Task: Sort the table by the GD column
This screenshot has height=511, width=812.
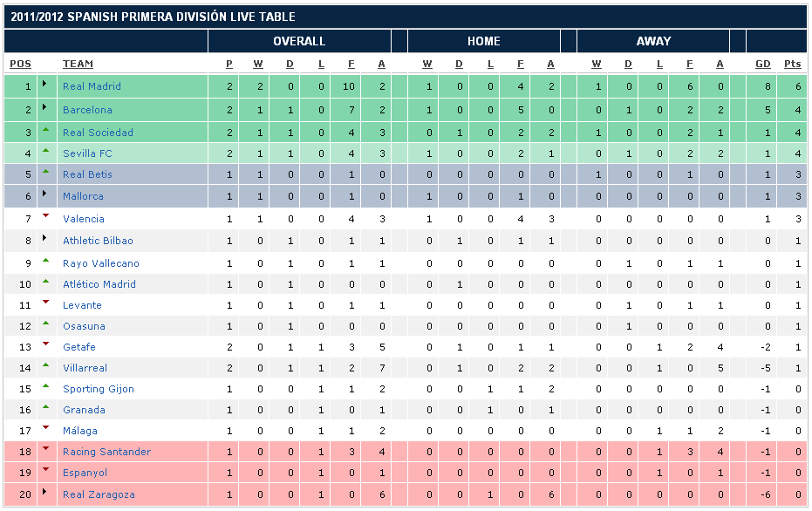Action: (x=762, y=64)
